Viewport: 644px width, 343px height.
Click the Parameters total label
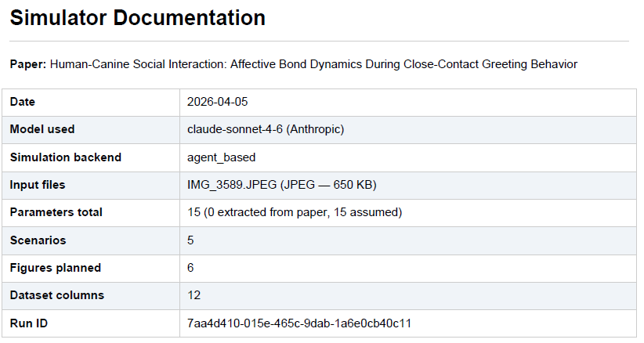[56, 212]
